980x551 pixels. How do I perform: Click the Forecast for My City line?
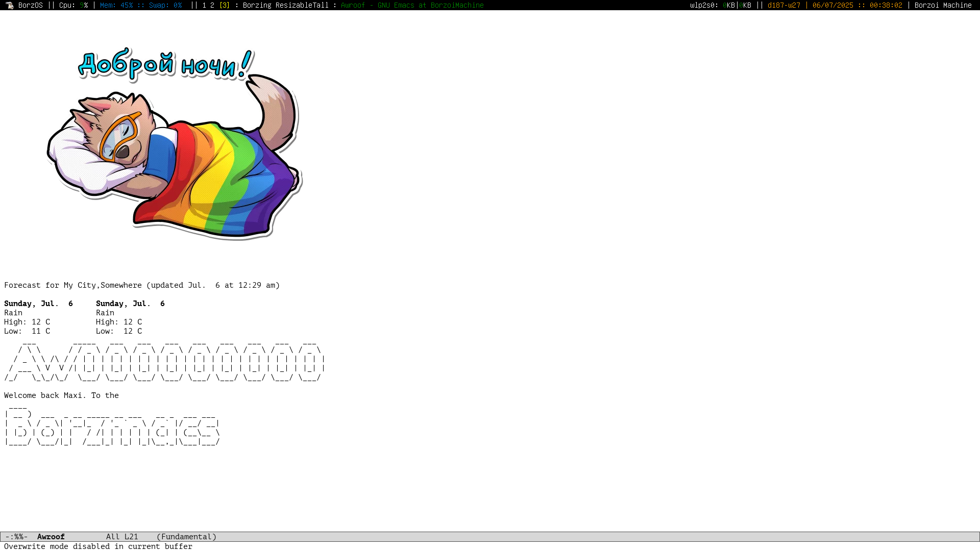tap(142, 285)
